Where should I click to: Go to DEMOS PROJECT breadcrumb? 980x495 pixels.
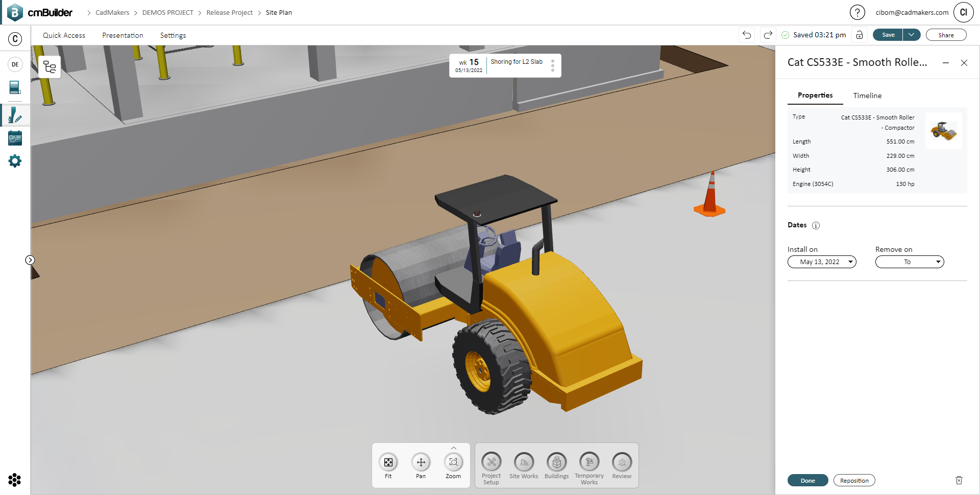[x=167, y=13]
